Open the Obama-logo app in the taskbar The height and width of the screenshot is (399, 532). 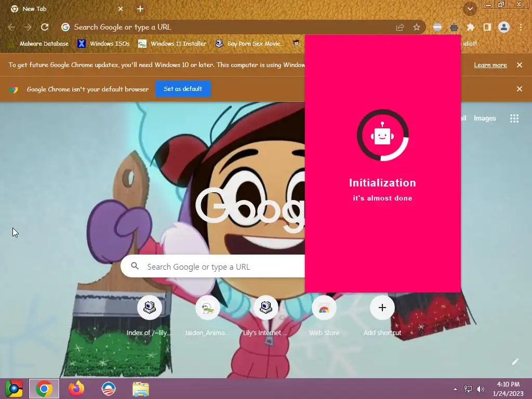tap(109, 389)
